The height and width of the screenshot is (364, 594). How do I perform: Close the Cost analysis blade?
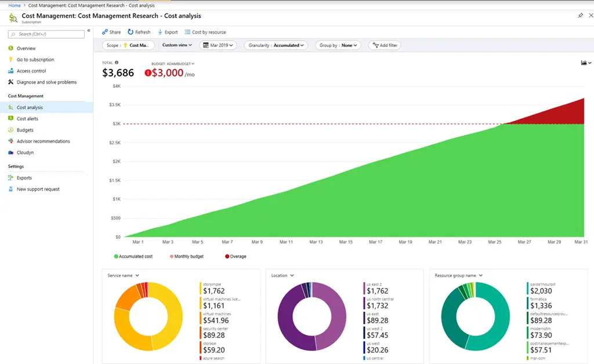(591, 16)
